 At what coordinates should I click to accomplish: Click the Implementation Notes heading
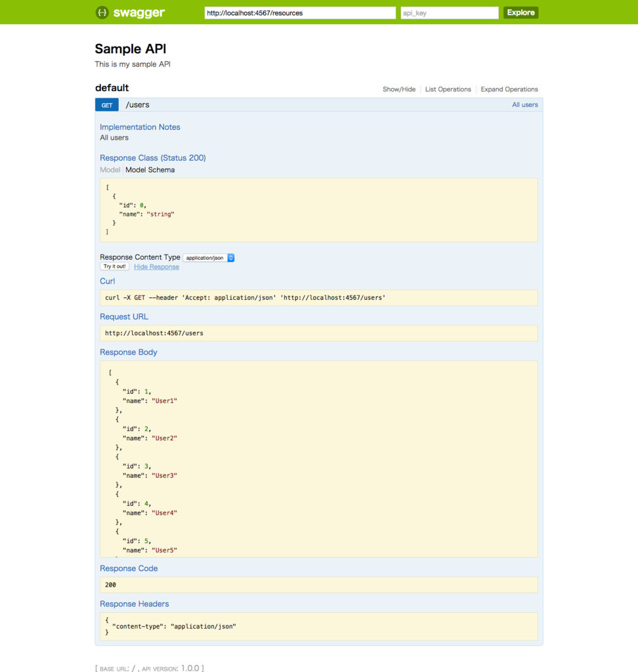pyautogui.click(x=140, y=127)
